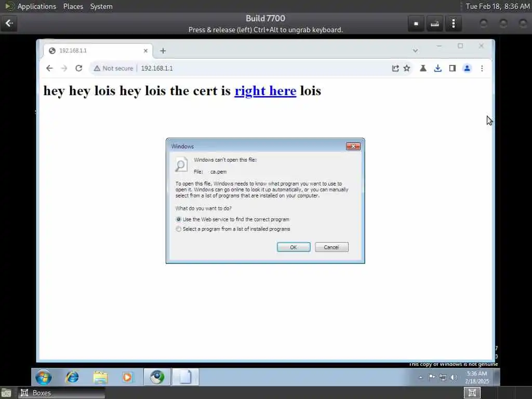Viewport: 532px width, 399px height.
Task: Open Chrome three-dot menu
Action: tap(482, 68)
